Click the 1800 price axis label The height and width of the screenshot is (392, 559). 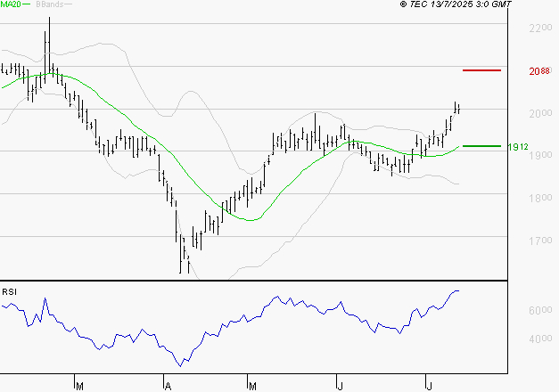pyautogui.click(x=540, y=198)
